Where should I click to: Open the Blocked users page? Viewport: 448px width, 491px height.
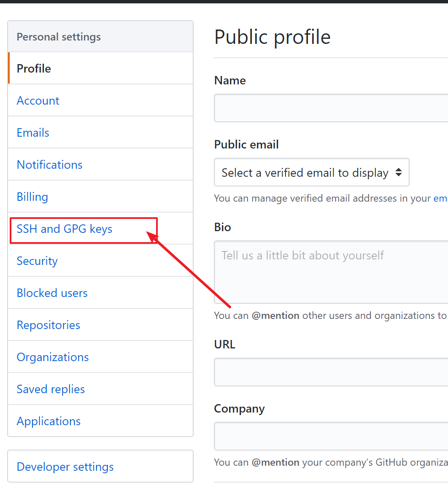pos(100,293)
